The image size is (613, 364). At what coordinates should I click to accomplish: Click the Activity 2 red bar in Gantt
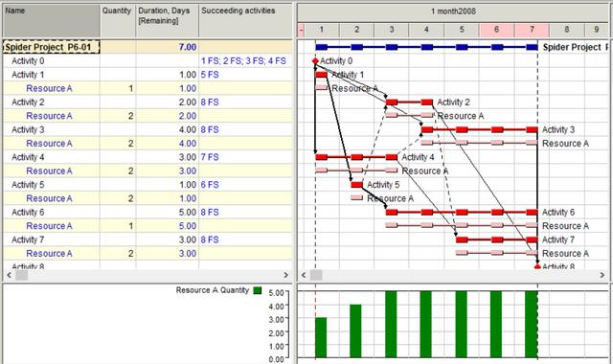click(x=409, y=102)
